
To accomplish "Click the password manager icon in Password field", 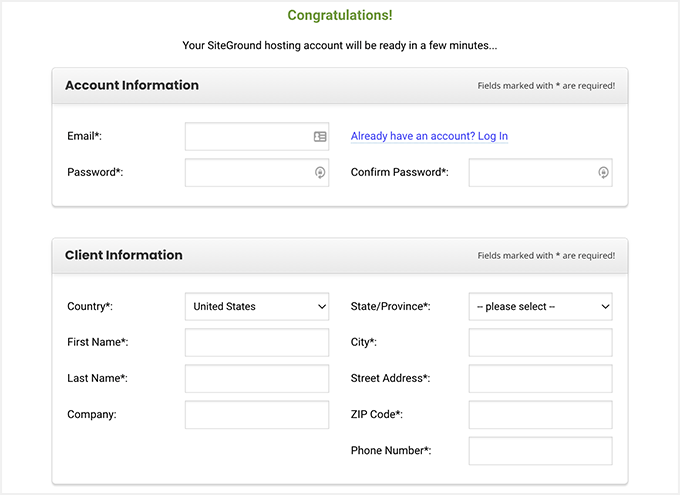I will (x=319, y=173).
